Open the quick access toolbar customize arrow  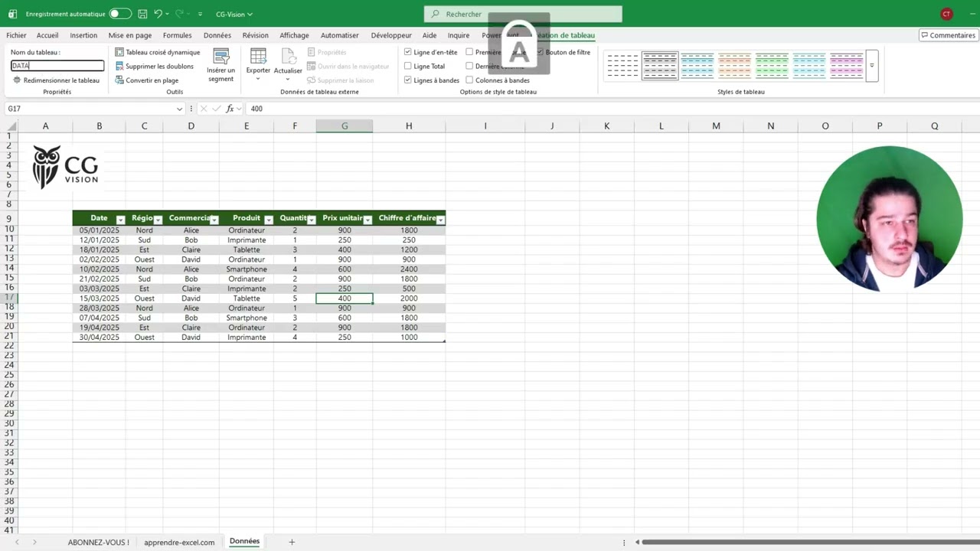pos(201,14)
